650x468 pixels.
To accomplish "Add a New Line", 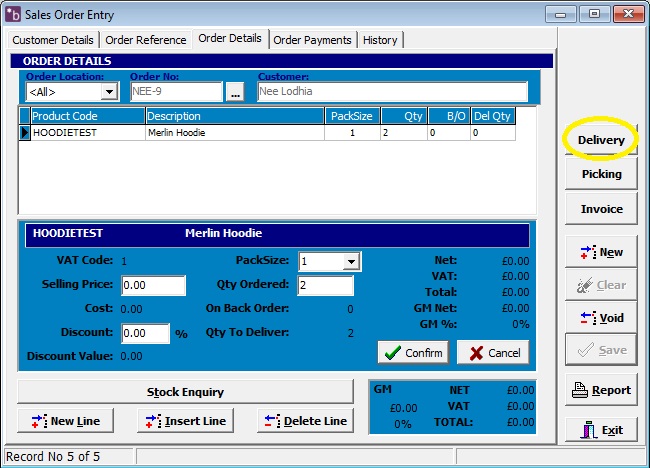I will click(65, 421).
